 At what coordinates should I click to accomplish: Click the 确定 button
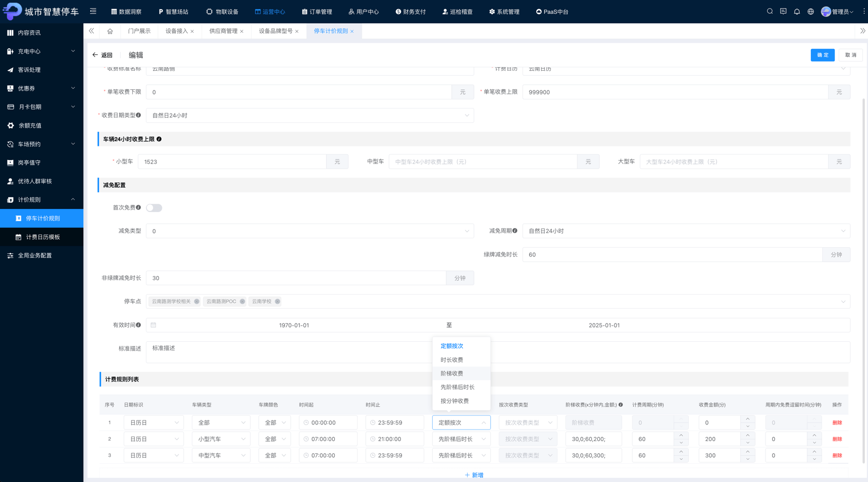click(823, 55)
